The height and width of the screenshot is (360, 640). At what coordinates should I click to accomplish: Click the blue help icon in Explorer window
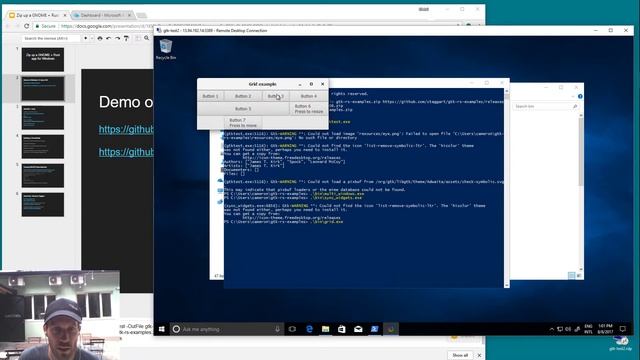point(580,96)
